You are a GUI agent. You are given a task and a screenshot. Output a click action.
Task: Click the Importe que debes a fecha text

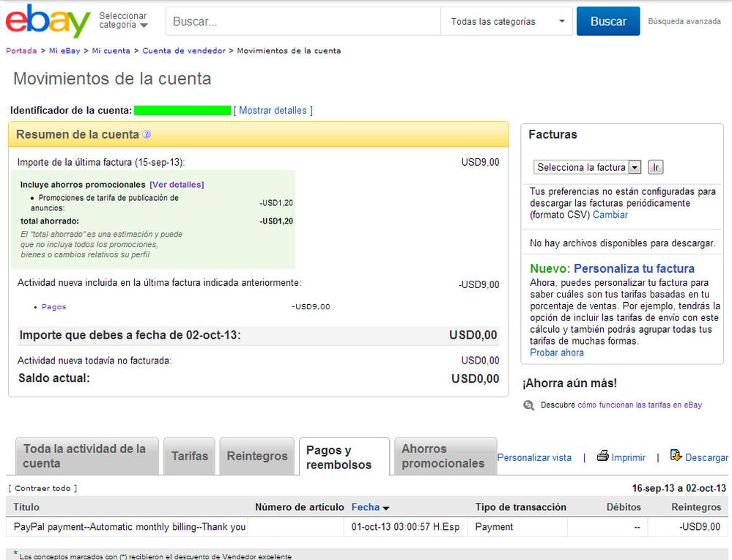click(x=130, y=336)
